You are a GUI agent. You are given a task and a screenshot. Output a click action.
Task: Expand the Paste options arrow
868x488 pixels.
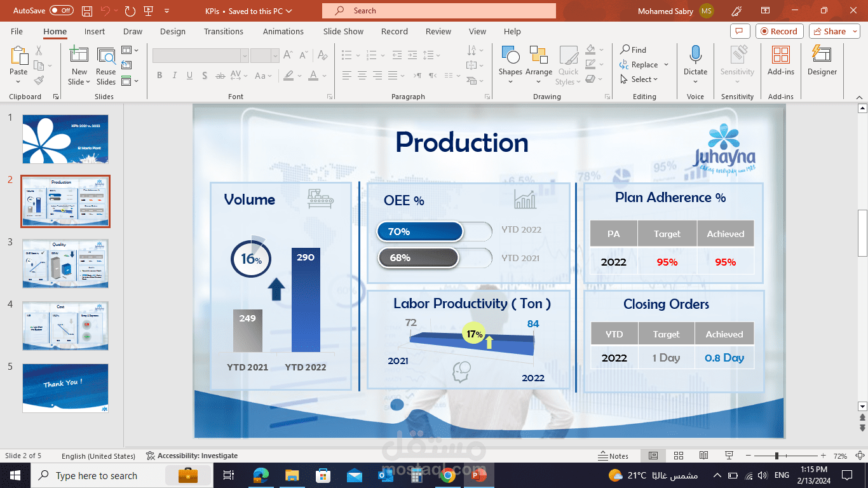[19, 81]
